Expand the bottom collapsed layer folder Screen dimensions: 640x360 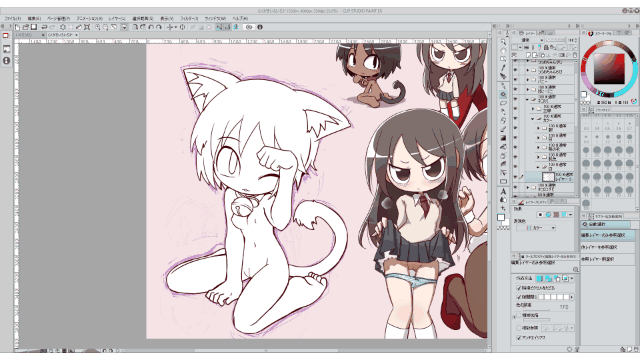(528, 187)
